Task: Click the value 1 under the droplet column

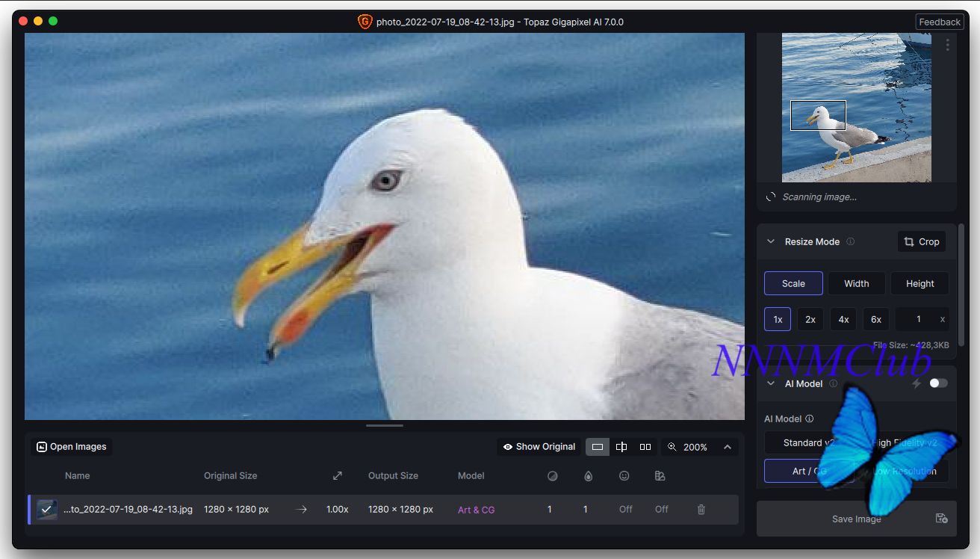Action: (x=586, y=509)
